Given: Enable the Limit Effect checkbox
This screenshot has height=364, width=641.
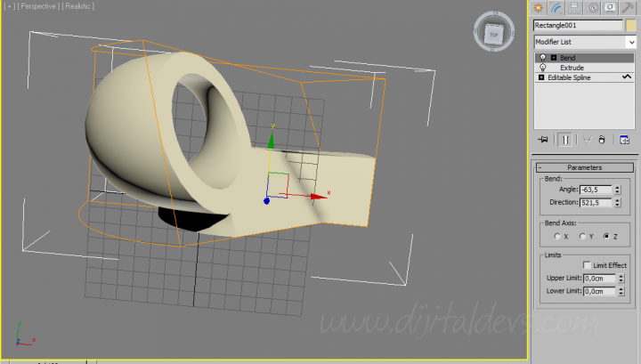Looking at the screenshot, I should [x=587, y=265].
